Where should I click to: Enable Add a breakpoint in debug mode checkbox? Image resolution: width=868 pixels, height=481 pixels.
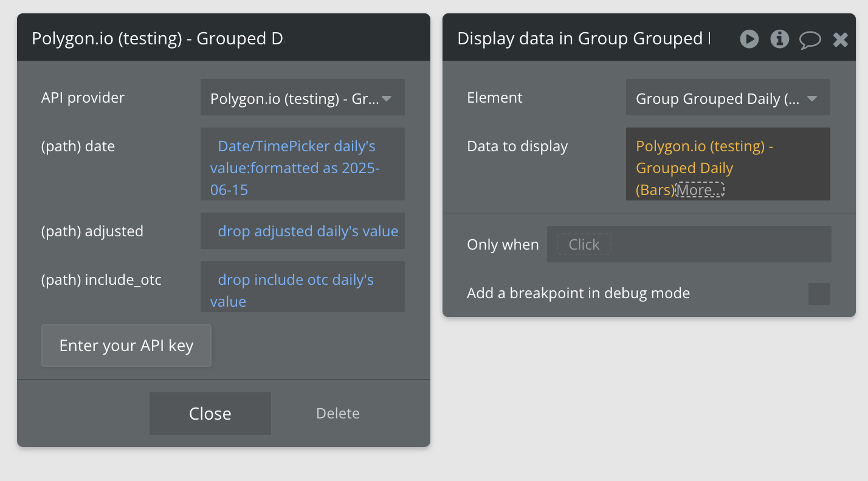coord(819,294)
